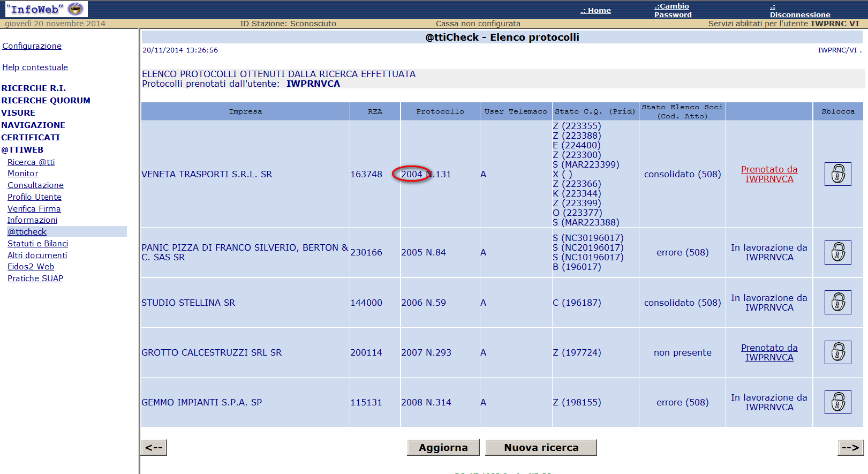Click status Z (197724)
Viewport: 868px width, 474px height.
[x=577, y=352]
